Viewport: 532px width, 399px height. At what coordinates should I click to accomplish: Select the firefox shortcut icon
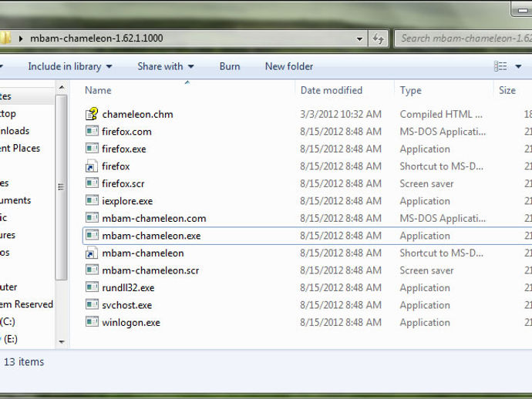pyautogui.click(x=92, y=166)
